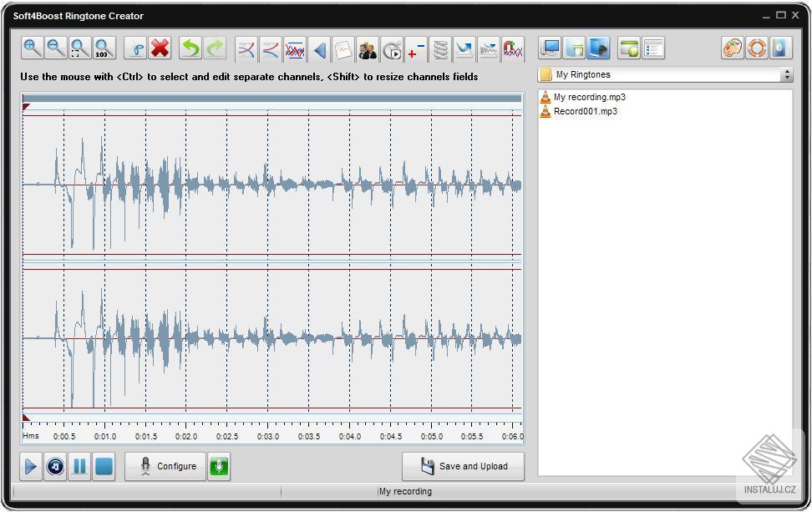This screenshot has width=812, height=512.
Task: Click the green window panel icon
Action: pos(629,48)
